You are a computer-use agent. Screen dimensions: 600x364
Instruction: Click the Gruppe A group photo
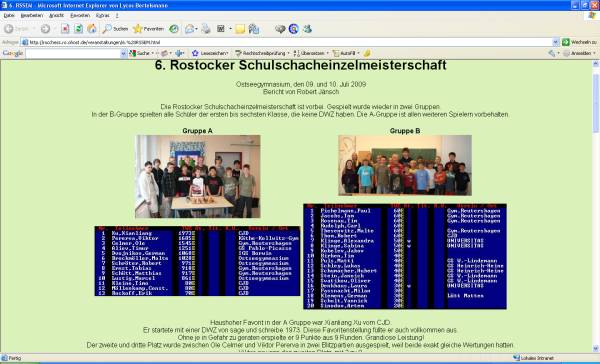click(198, 176)
